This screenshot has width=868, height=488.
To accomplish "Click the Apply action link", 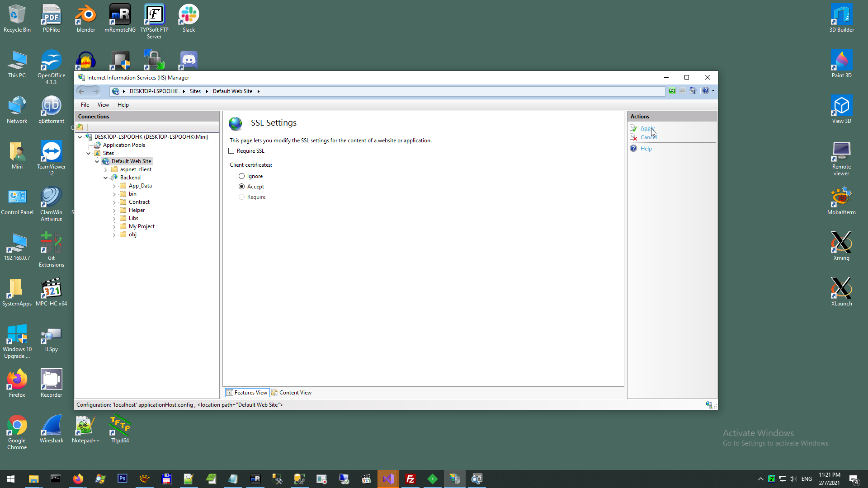I will [x=646, y=128].
